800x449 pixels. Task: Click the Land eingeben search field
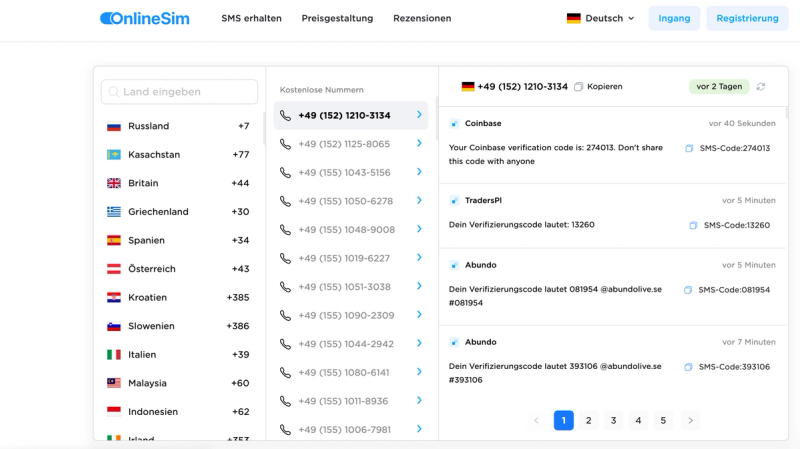click(x=180, y=92)
